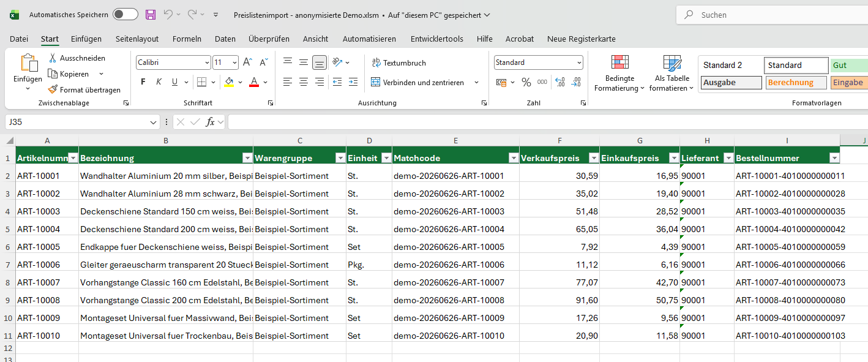
Task: Apply yellow fill color
Action: click(x=229, y=82)
